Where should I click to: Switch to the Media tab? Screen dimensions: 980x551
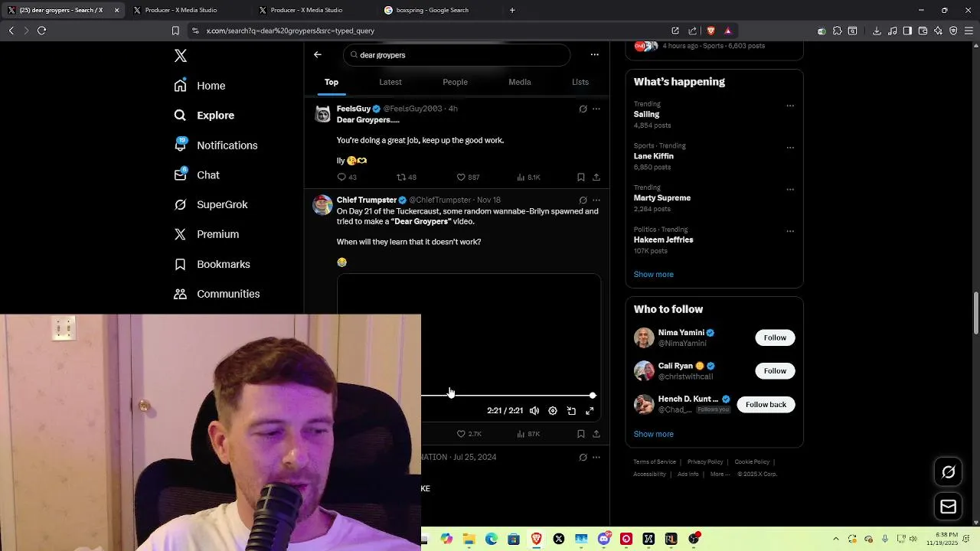click(x=520, y=82)
